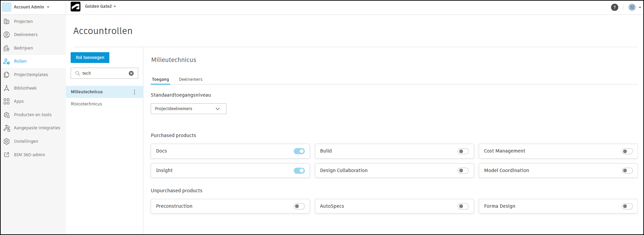Enable the Build product toggle
This screenshot has width=644, height=235.
point(463,151)
